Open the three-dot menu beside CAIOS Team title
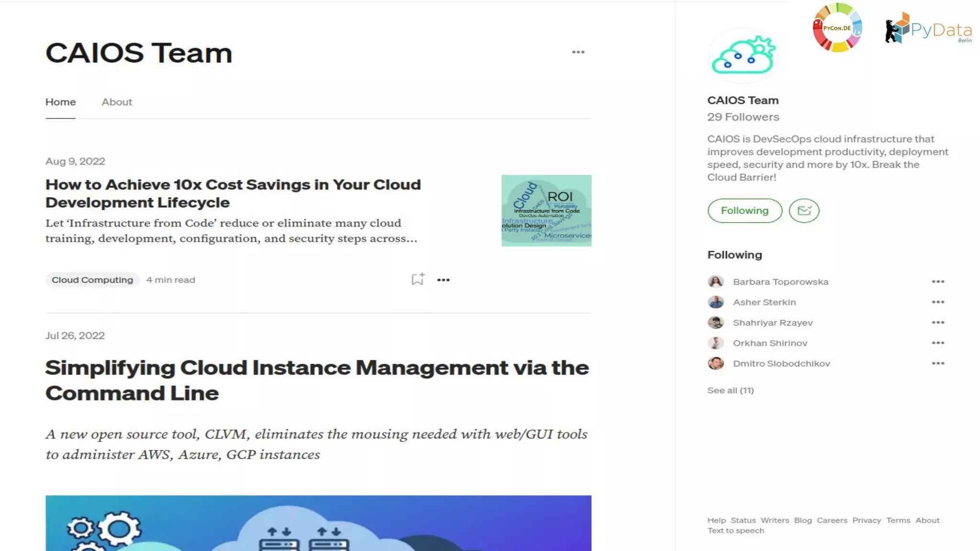Screen dimensions: 980x551 (x=578, y=52)
